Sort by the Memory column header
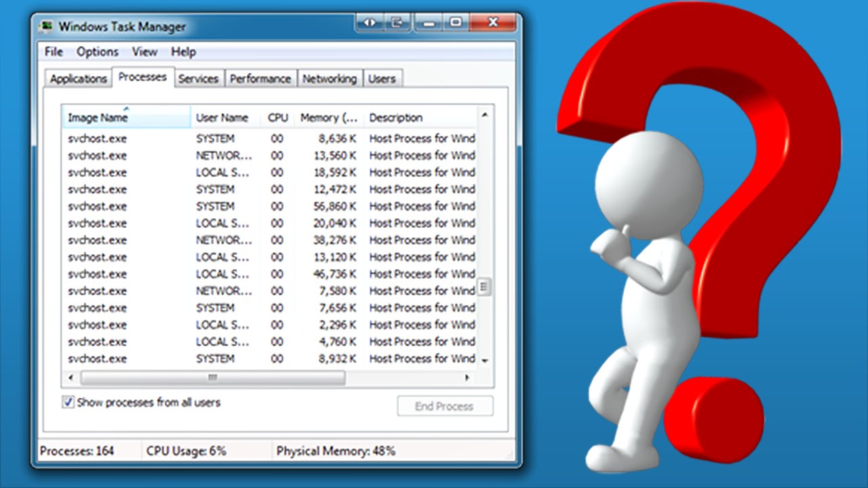 click(329, 118)
